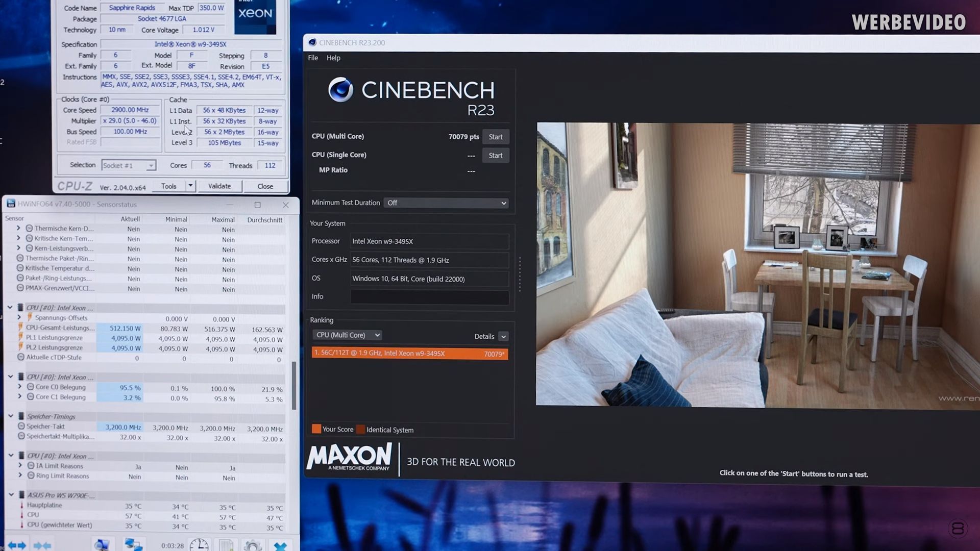The image size is (980, 551).
Task: Click the collapse-columns arrows icon in HWiNFO toolbar
Action: (42, 545)
